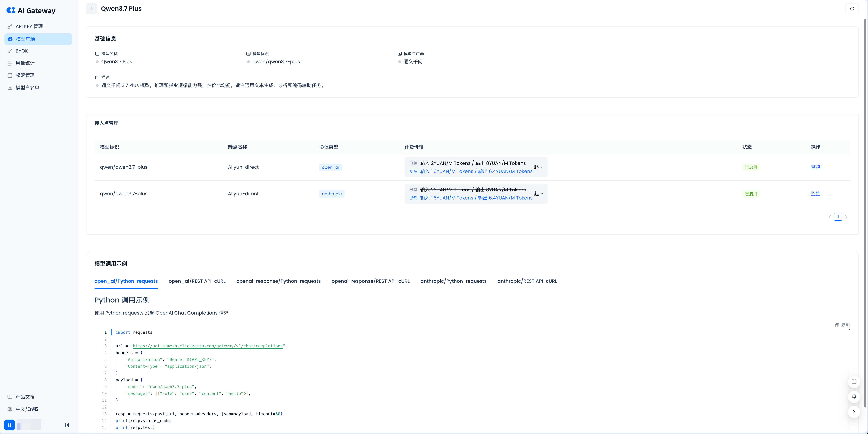Click the 模型白名单 icon
This screenshot has height=434, width=868.
[x=10, y=88]
